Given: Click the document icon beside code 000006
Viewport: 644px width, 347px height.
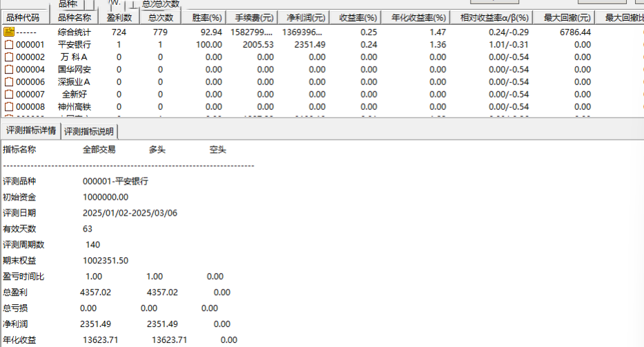Looking at the screenshot, I should tap(9, 82).
